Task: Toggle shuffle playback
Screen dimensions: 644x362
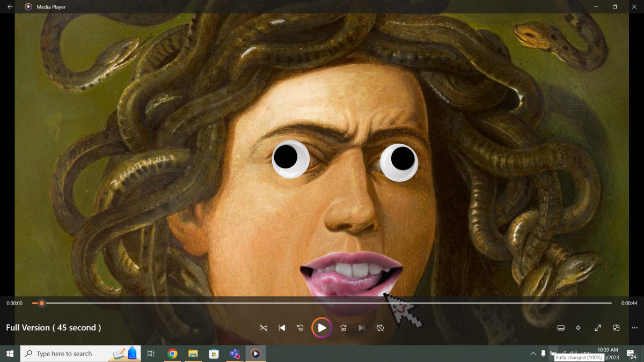Action: point(264,328)
